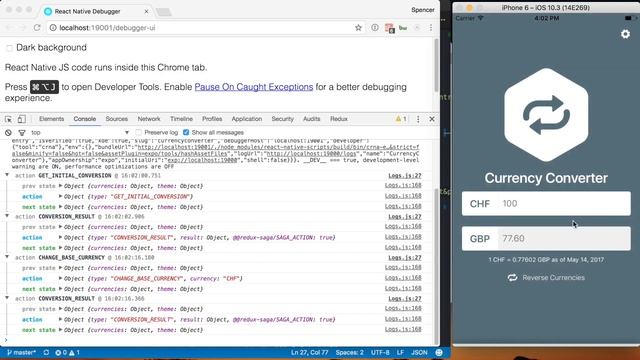Toggle device toolbar icon in DevTools
This screenshot has height=360, width=640.
pos(22,119)
